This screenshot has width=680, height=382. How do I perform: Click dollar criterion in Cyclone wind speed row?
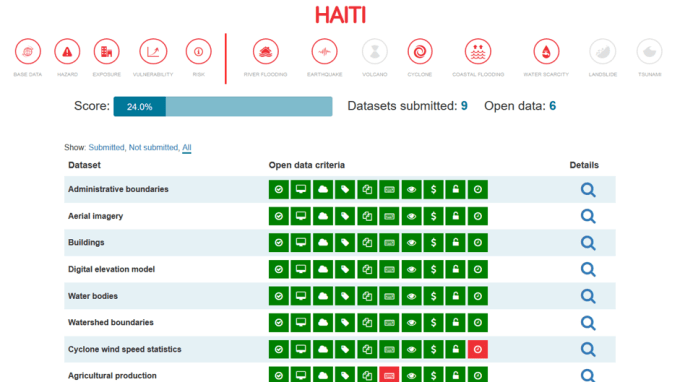point(433,349)
